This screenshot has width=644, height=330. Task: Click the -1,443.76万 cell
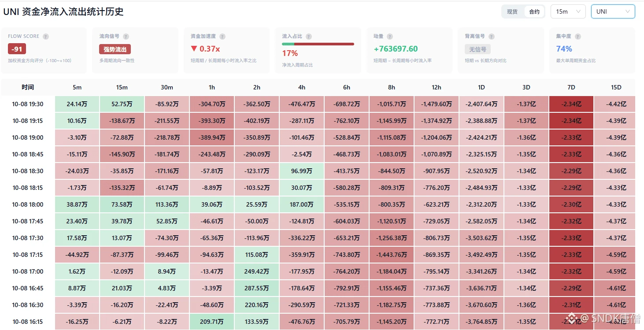392,255
